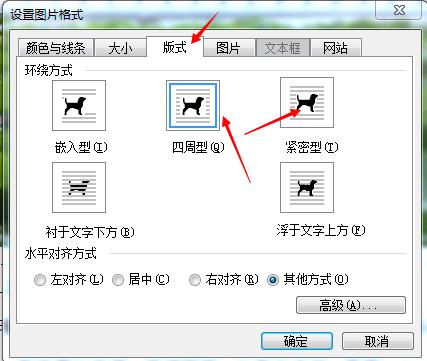Click the 紧密型(T) label text
Screen dimensions: 427x361
pyautogui.click(x=312, y=147)
